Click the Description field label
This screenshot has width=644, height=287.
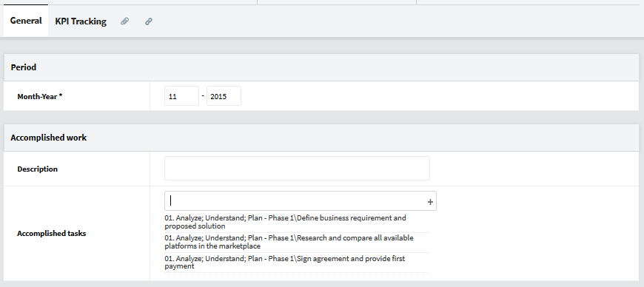click(x=37, y=169)
